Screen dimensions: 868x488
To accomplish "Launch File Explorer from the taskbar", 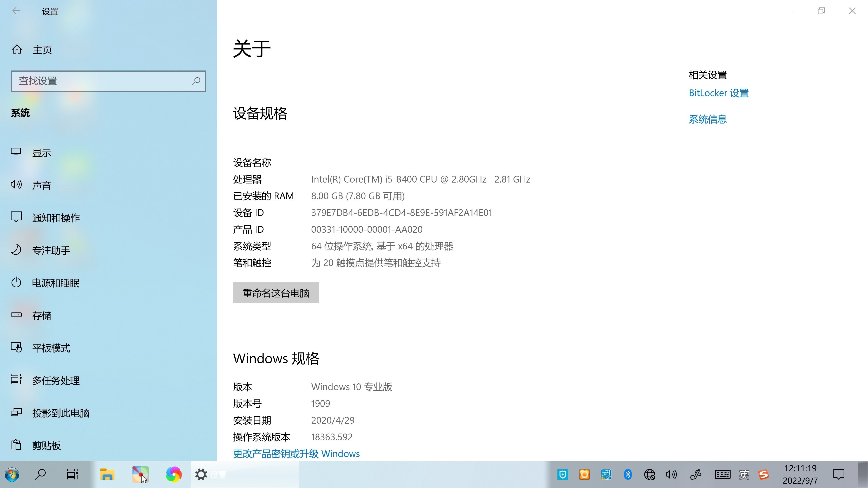I will pyautogui.click(x=107, y=474).
